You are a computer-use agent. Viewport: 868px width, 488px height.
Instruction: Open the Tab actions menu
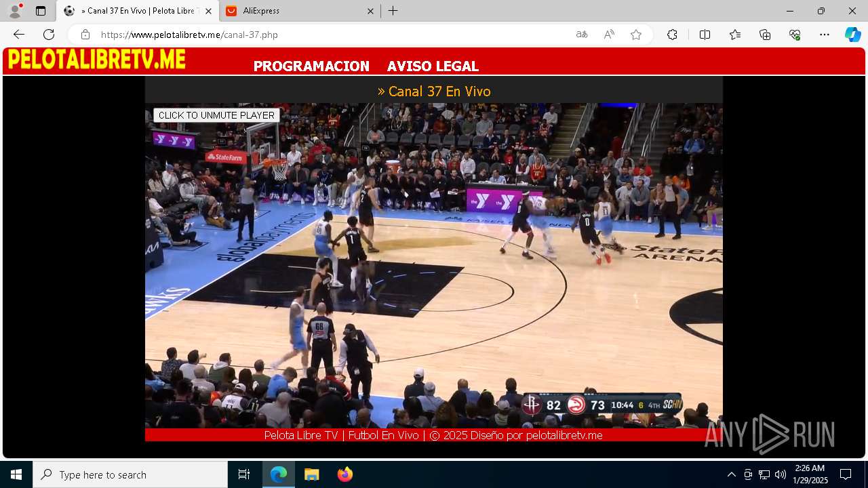(x=41, y=11)
